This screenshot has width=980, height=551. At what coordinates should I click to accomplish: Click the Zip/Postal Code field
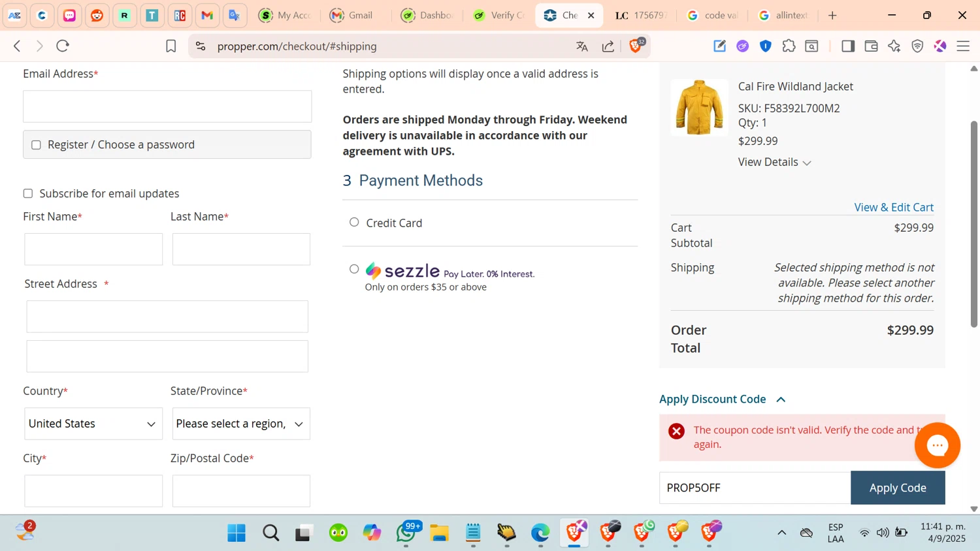(x=241, y=491)
